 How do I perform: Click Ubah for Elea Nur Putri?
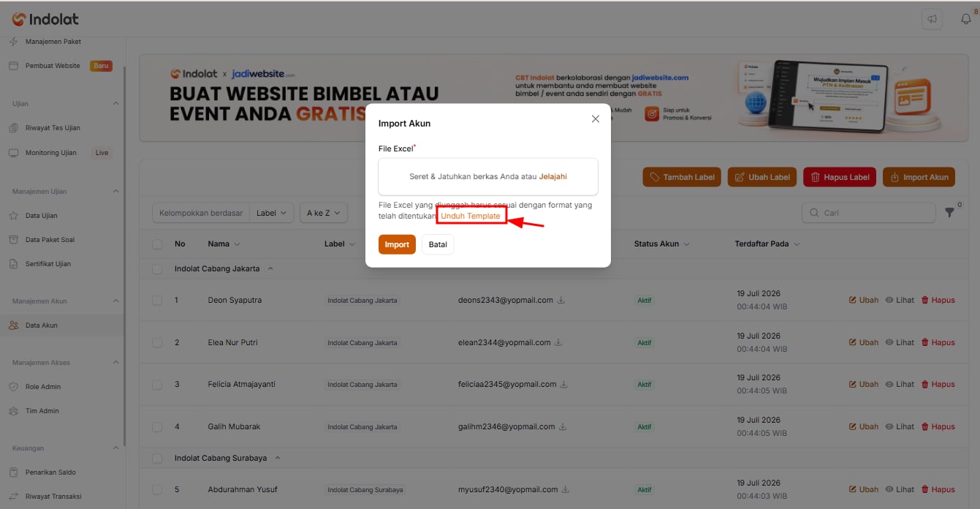864,342
